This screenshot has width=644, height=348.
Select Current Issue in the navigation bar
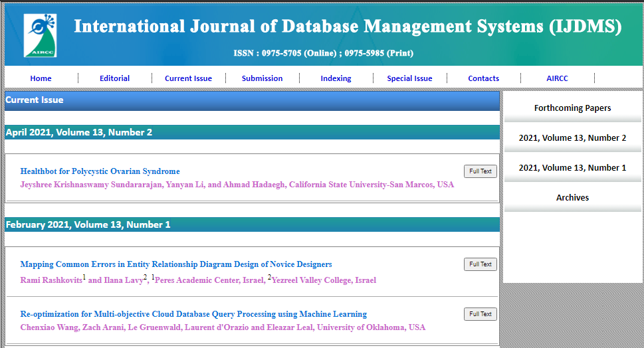[x=189, y=78]
